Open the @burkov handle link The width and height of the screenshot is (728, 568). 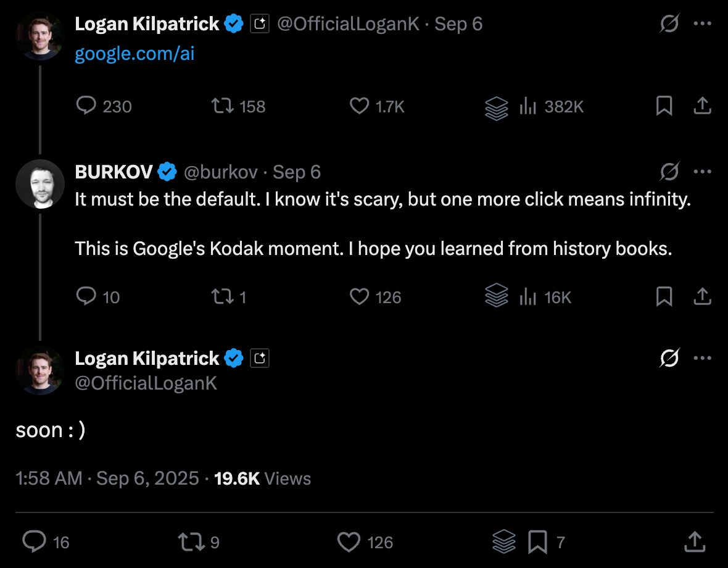click(221, 172)
